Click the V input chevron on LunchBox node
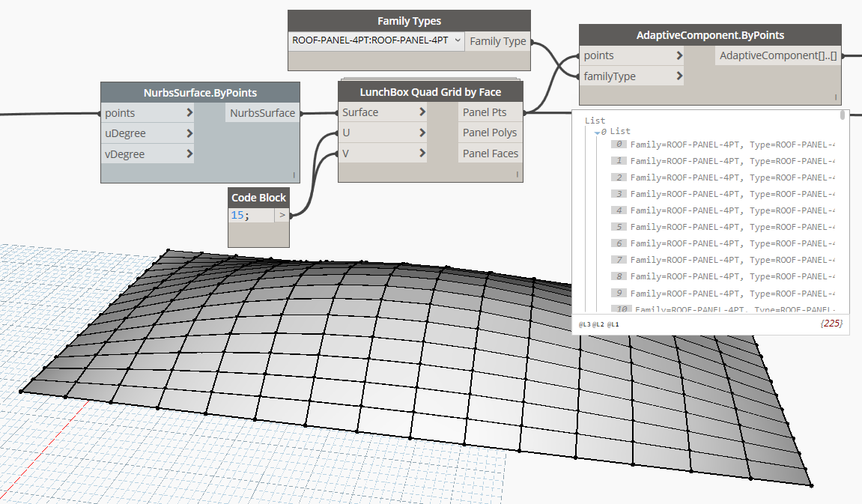This screenshot has width=862, height=504. (x=422, y=154)
